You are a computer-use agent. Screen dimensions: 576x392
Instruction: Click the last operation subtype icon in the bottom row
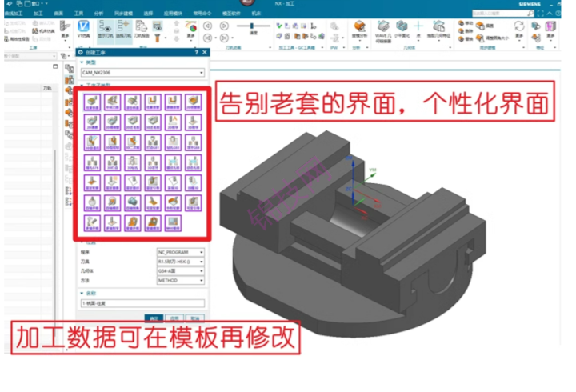173,222
